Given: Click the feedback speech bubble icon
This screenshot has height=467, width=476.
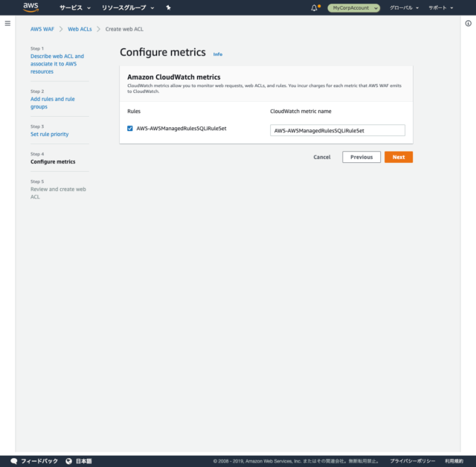Looking at the screenshot, I should 13,461.
